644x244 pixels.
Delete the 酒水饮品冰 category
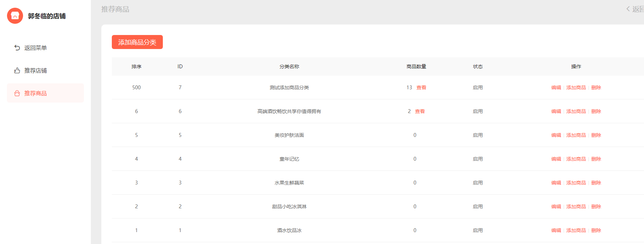[x=596, y=230]
